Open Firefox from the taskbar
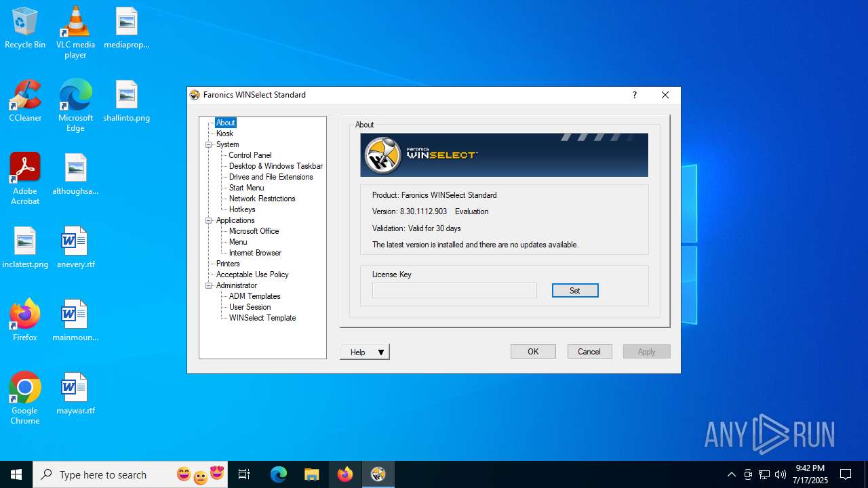This screenshot has height=488, width=868. coord(345,474)
